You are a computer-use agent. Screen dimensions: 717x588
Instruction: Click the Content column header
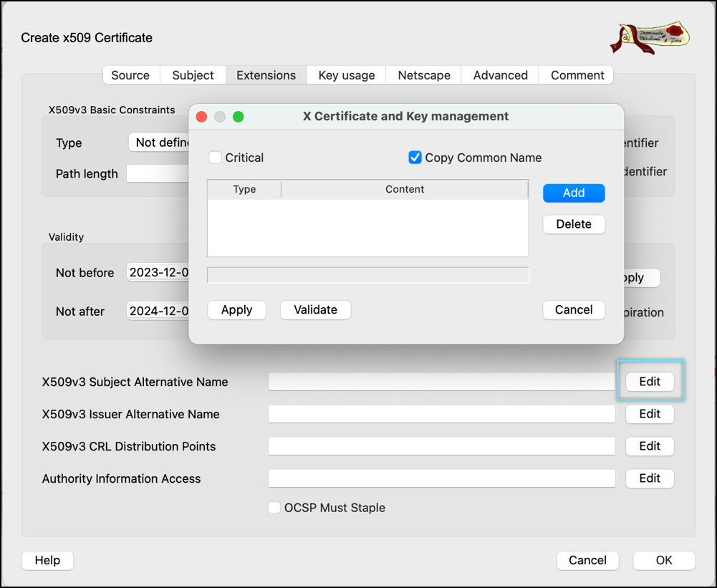coord(405,190)
